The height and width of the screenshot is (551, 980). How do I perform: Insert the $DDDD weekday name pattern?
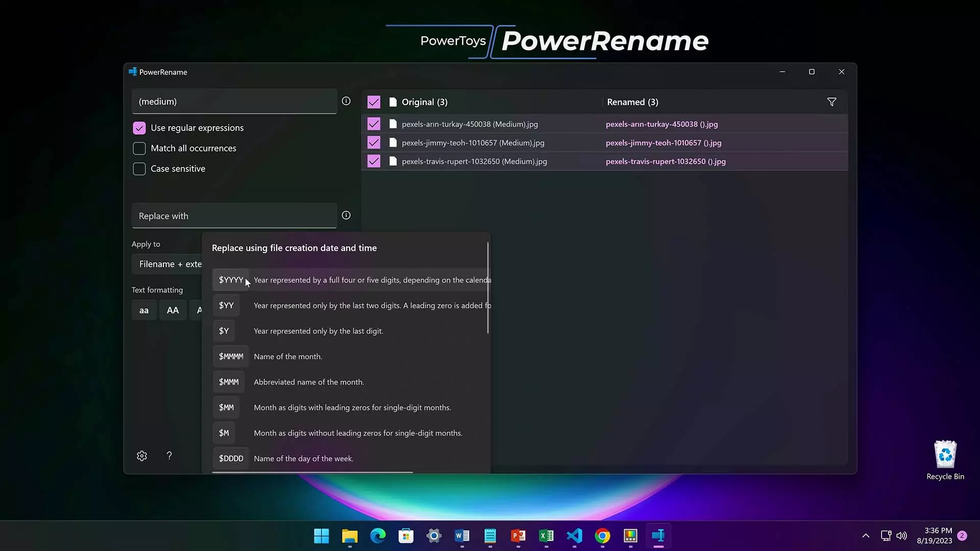tap(231, 458)
